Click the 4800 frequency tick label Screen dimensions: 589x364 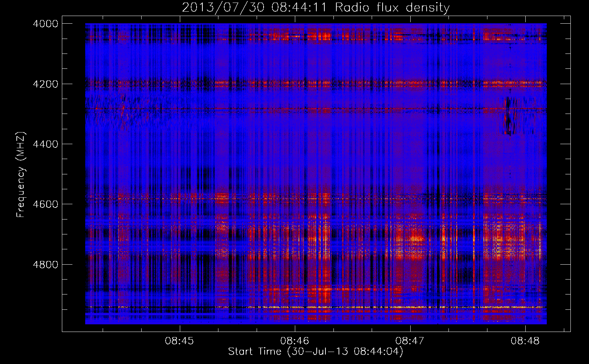pyautogui.click(x=46, y=265)
